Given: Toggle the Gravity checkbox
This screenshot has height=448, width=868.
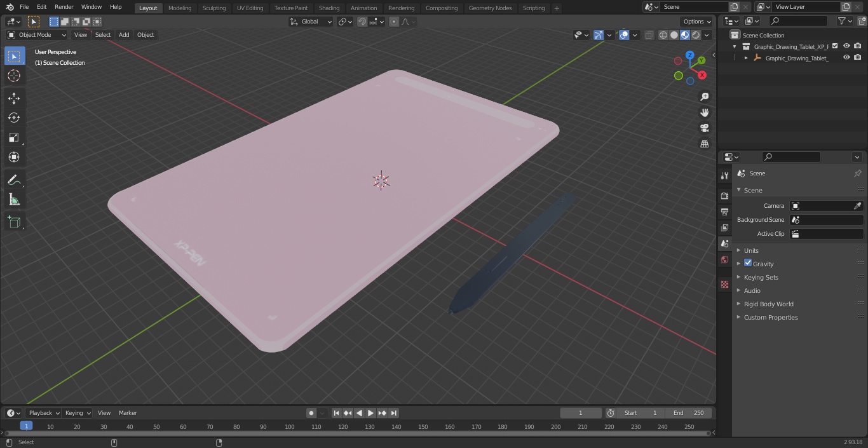Looking at the screenshot, I should pos(748,263).
